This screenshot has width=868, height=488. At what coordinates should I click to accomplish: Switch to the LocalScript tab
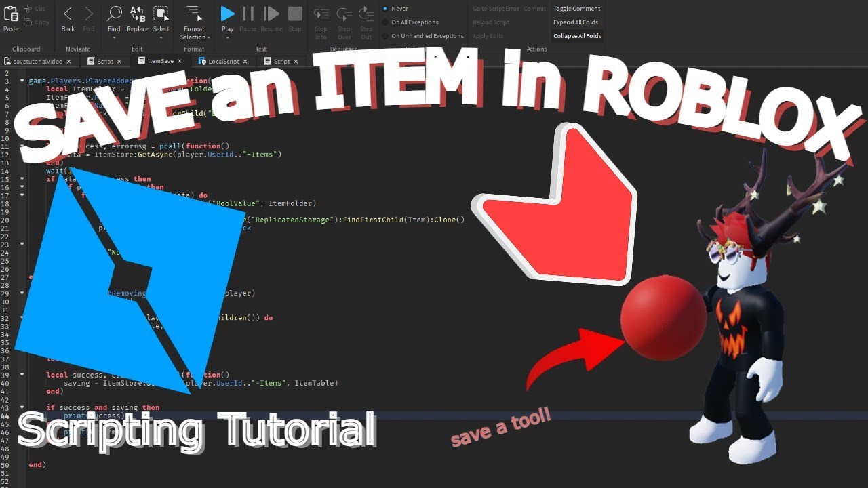pyautogui.click(x=224, y=61)
